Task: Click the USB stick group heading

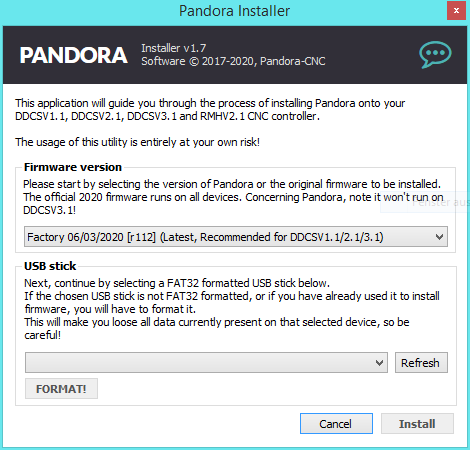Action: click(50, 266)
